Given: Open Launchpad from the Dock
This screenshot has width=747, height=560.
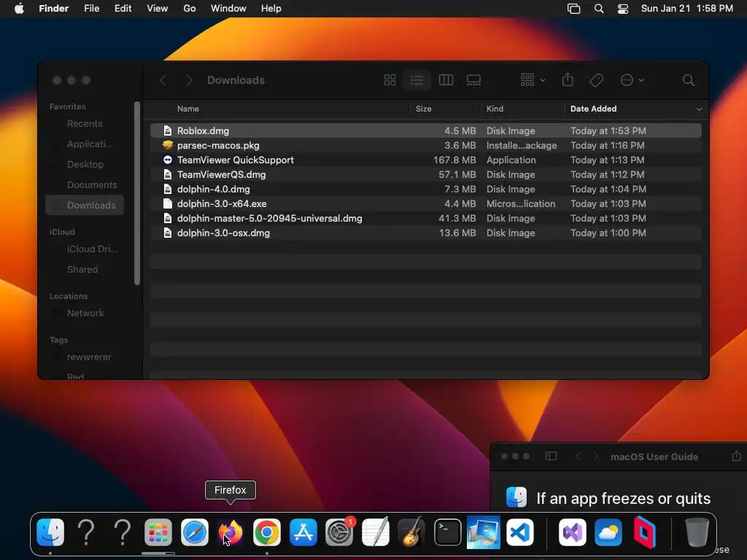Looking at the screenshot, I should (x=158, y=532).
